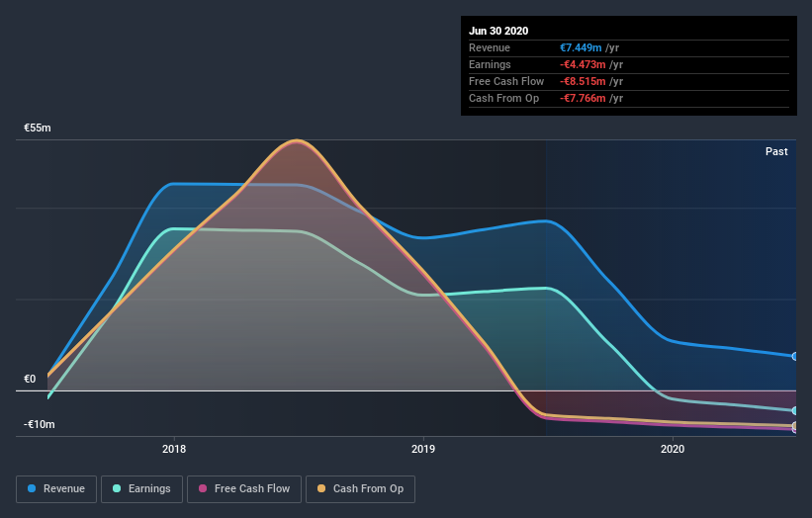Click the Jun 30 2020 tooltip date

(498, 31)
